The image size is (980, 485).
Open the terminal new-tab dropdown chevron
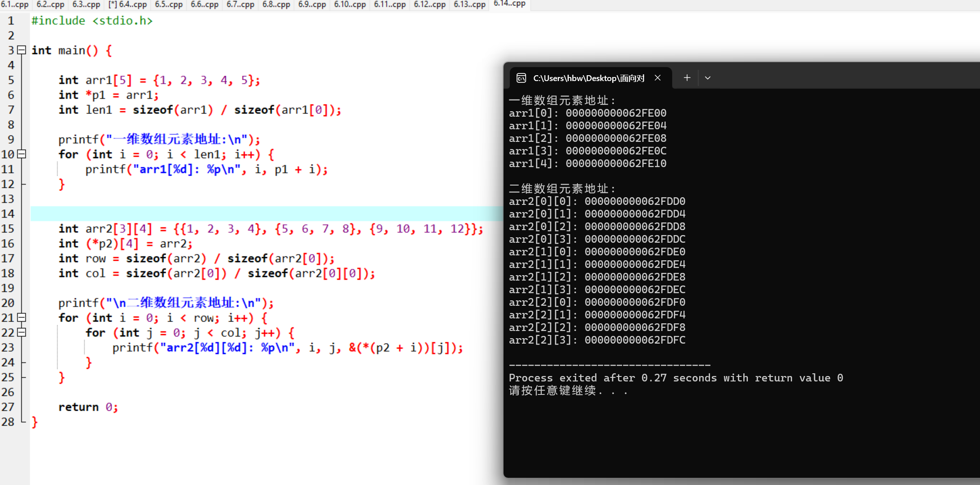[708, 78]
